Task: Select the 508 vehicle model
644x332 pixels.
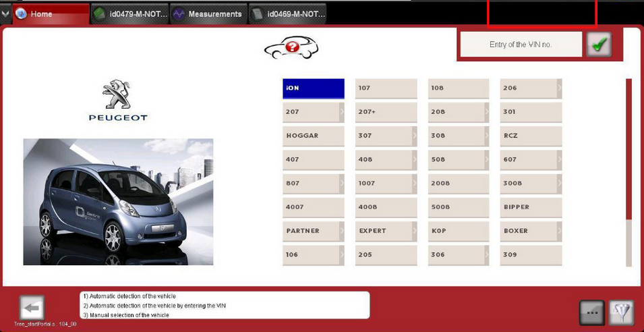Action: (459, 160)
